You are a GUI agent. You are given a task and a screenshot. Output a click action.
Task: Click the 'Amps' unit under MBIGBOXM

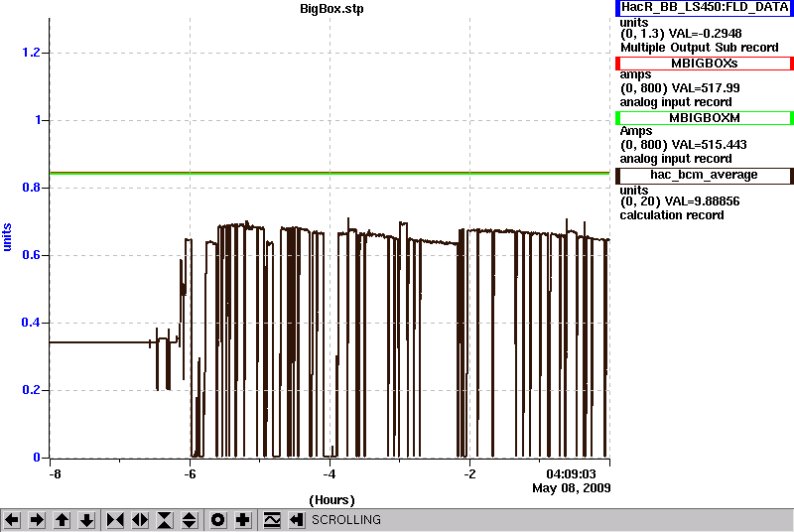[636, 131]
